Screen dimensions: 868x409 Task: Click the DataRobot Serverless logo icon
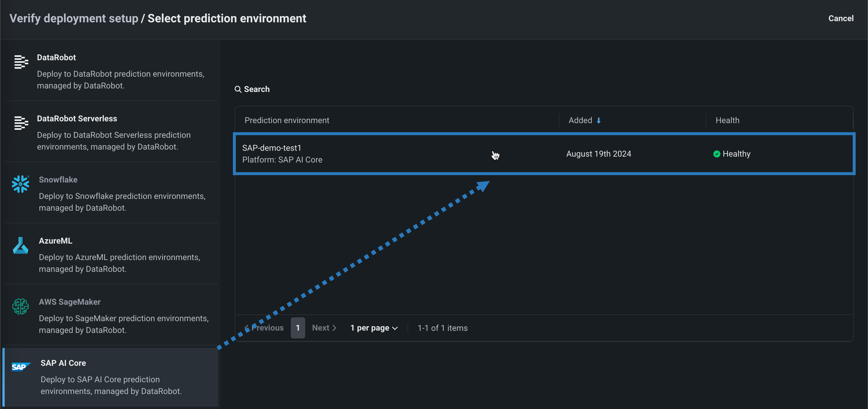(x=21, y=123)
